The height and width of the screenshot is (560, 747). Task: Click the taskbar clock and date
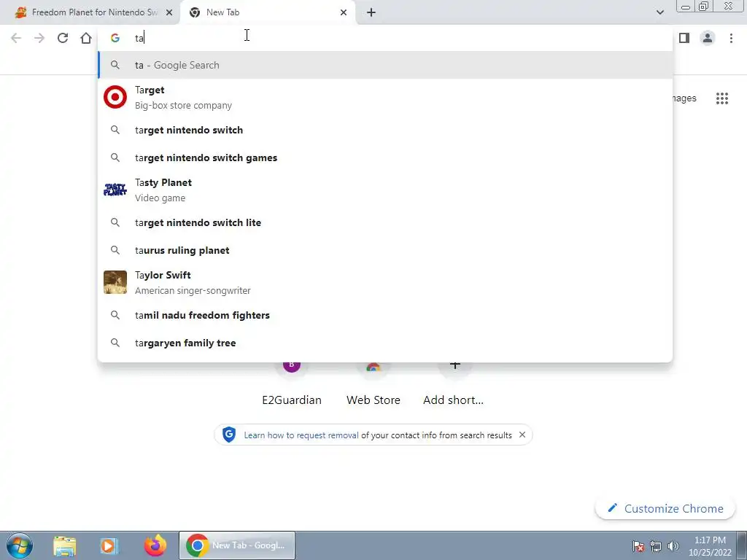[710, 546]
